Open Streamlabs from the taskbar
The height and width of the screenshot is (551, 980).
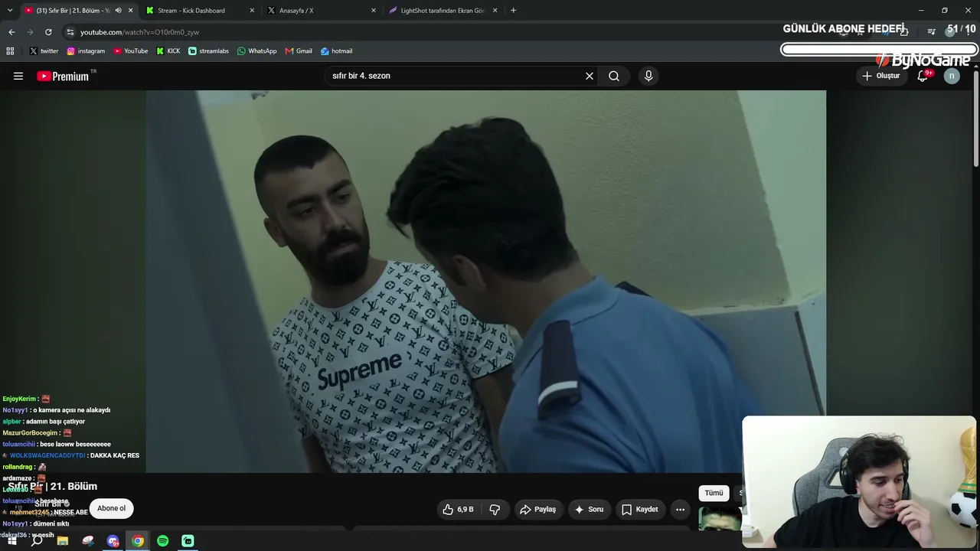188,541
